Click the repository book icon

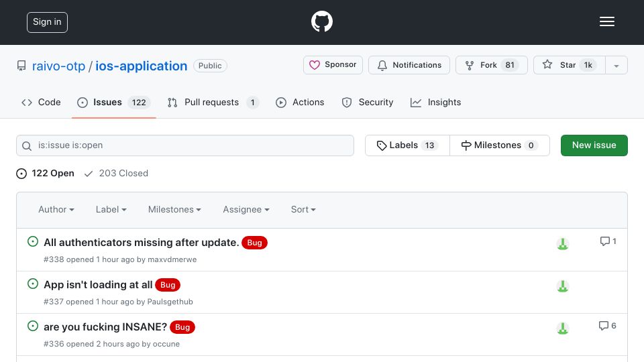pyautogui.click(x=21, y=66)
